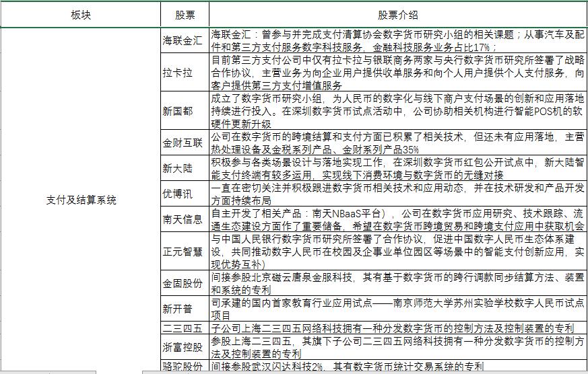
Task: Select the 股票 header cell
Action: click(x=185, y=15)
